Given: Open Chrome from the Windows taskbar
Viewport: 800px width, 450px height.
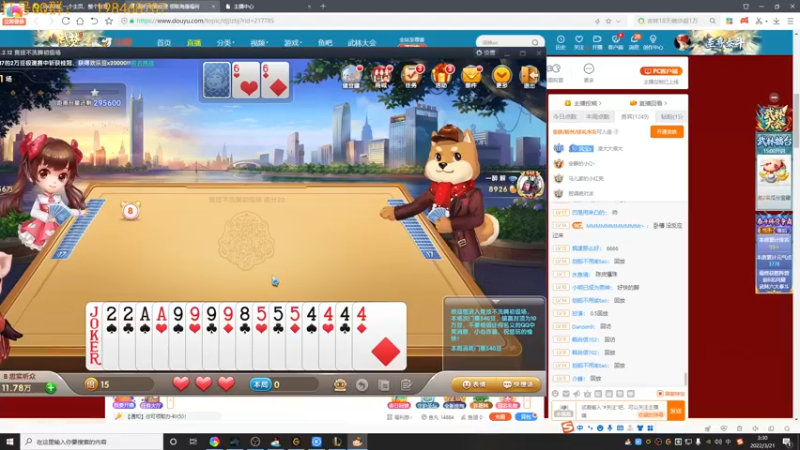Looking at the screenshot, I should tap(214, 441).
